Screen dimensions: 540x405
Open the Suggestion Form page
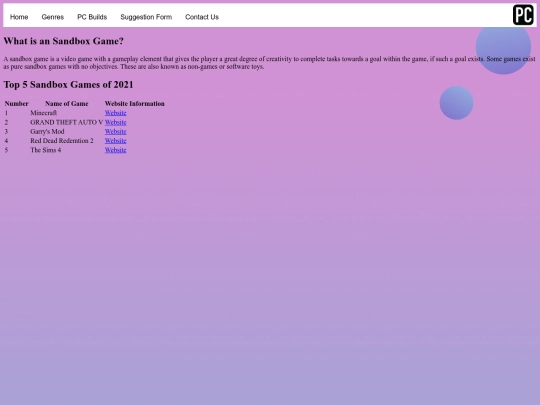click(x=146, y=17)
